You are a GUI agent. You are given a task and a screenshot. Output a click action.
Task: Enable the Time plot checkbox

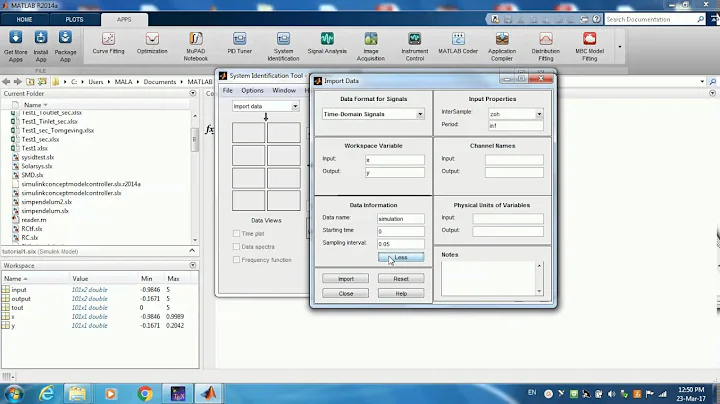tap(236, 234)
